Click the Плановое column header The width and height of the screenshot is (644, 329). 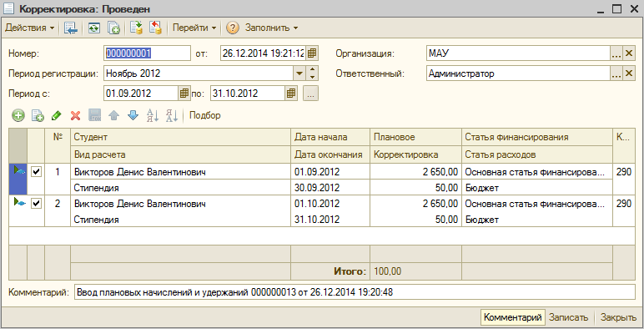(415, 137)
